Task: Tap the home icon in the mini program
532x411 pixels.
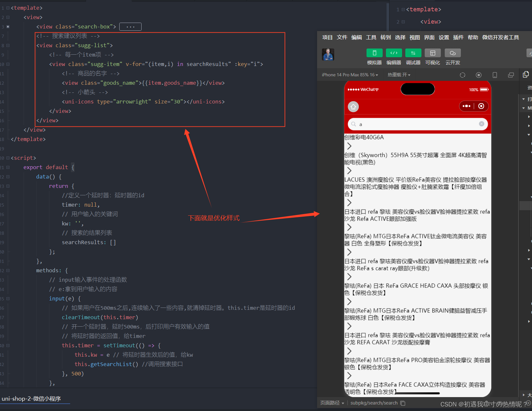Action: 353,107
